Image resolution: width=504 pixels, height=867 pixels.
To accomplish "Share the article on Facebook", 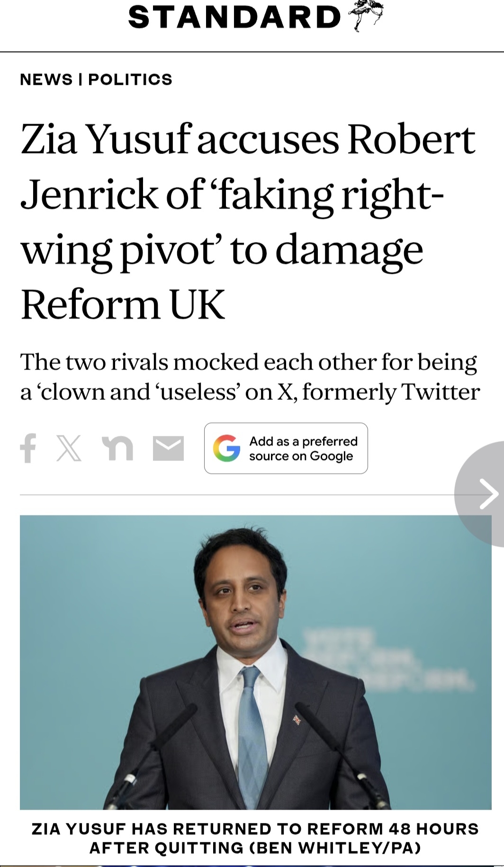I will [x=28, y=448].
